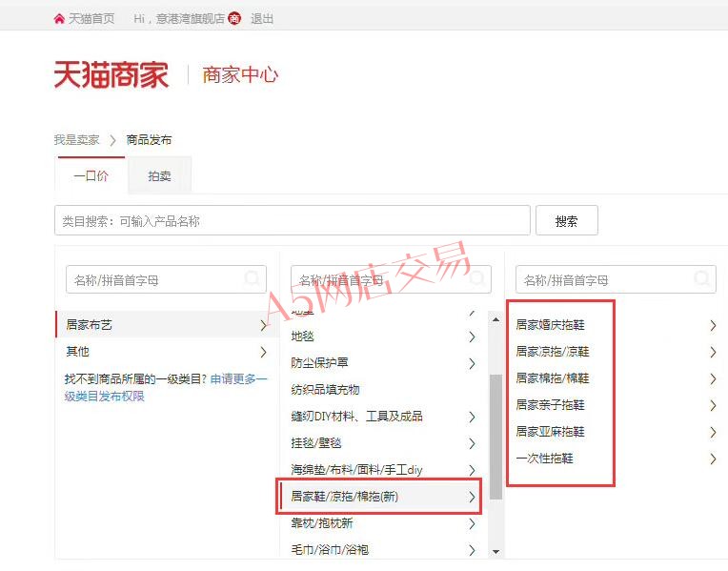
Task: Select 居家凉拖/凉鞋 category
Action: click(x=553, y=351)
